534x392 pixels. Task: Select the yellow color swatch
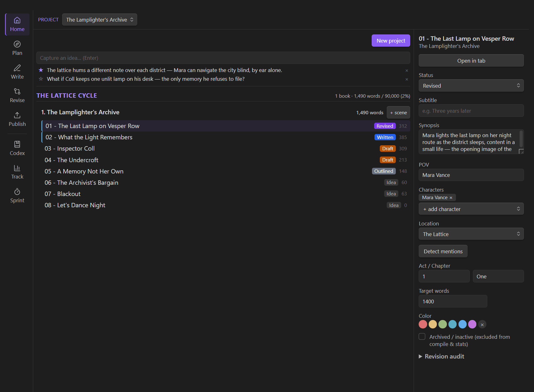coord(433,324)
